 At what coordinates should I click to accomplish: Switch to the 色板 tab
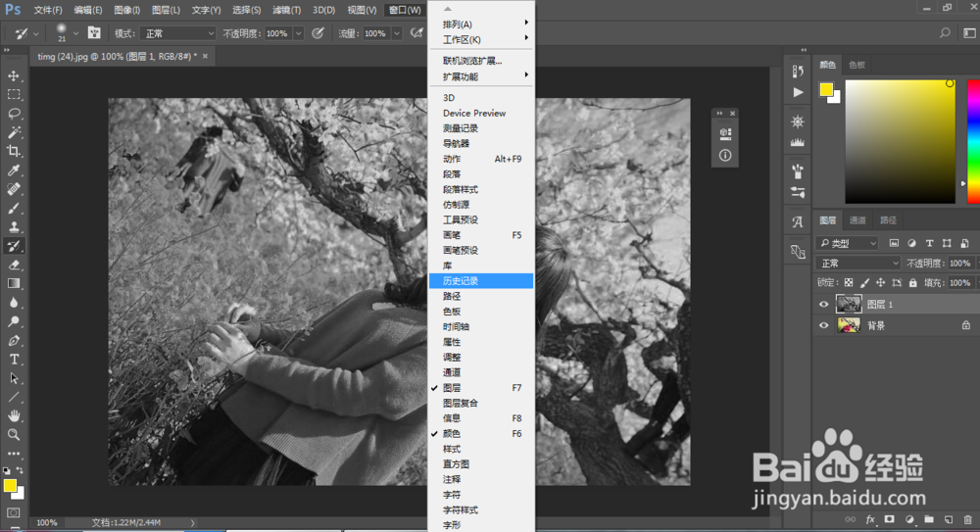point(857,65)
